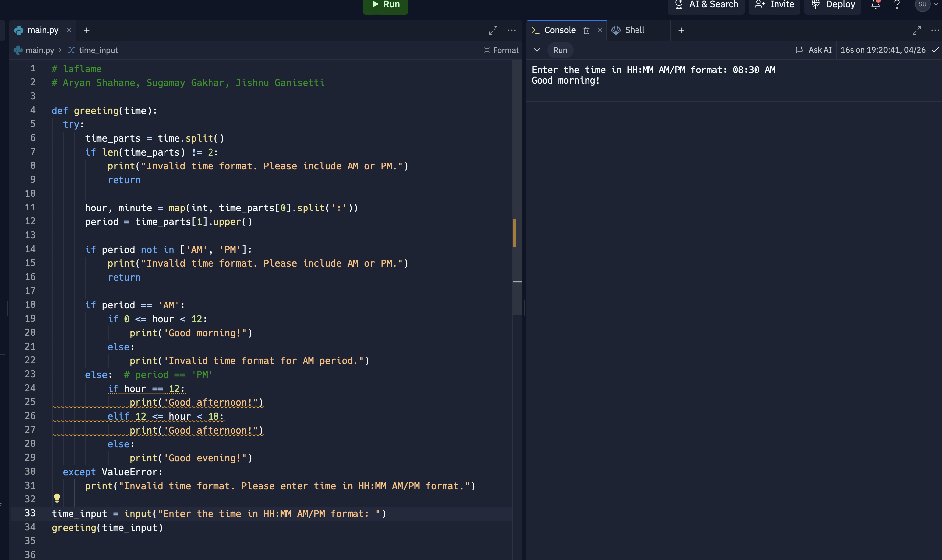Add a new console pane tab with plus
Viewport: 942px width, 560px height.
[681, 30]
